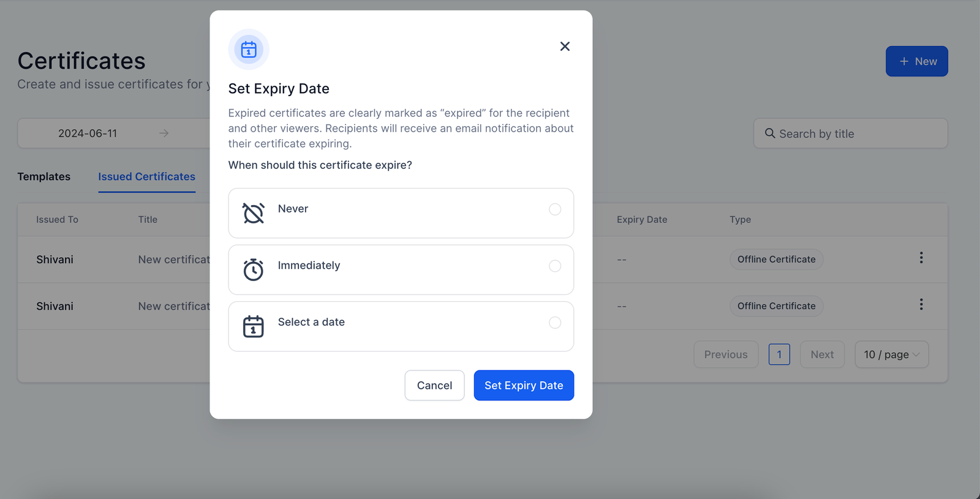The width and height of the screenshot is (980, 499).
Task: Click the stopwatch icon beside Immediately
Action: [x=253, y=270]
